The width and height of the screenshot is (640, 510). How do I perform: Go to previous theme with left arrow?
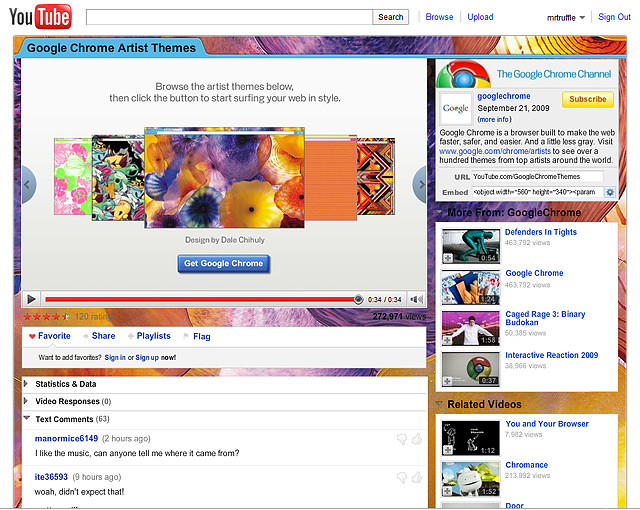[29, 184]
